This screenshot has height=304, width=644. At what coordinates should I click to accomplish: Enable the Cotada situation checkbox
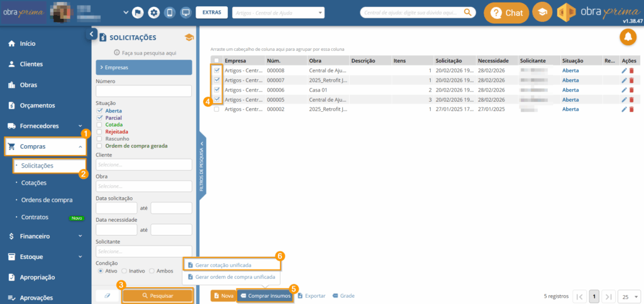click(99, 125)
